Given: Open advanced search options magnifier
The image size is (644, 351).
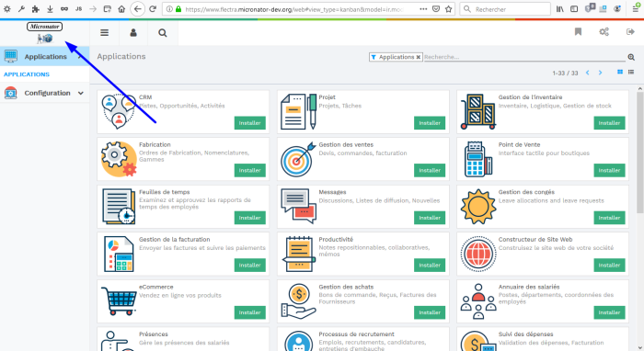Looking at the screenshot, I should click(x=631, y=57).
